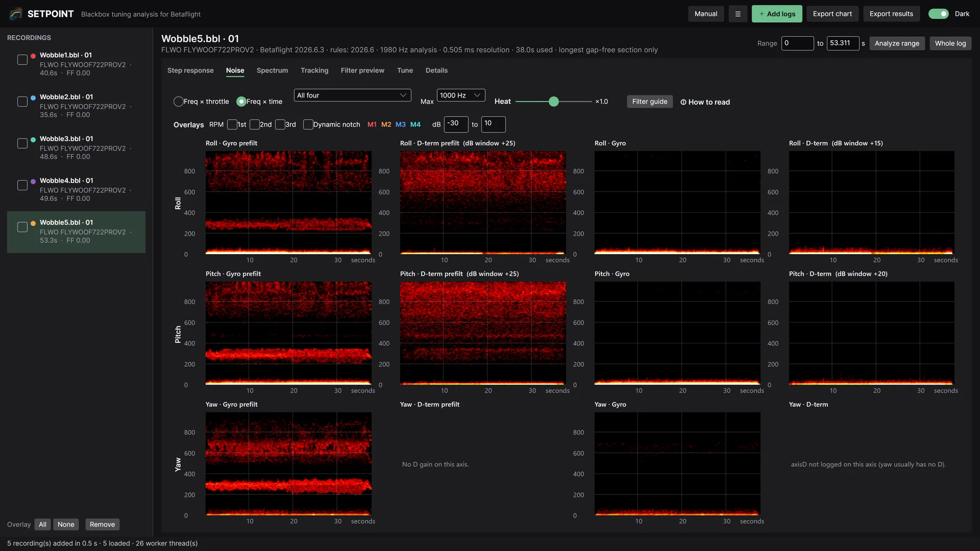Click the SETPOINT logo icon
The image size is (980, 551).
click(16, 14)
